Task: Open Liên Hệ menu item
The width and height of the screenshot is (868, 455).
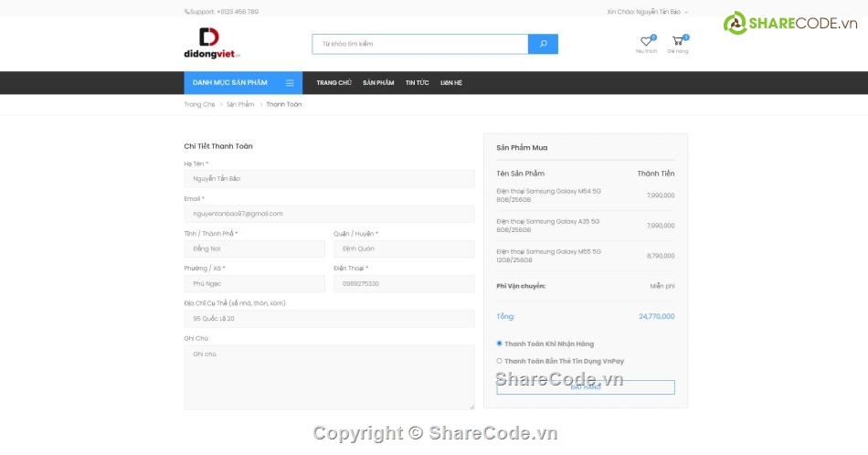Action: pyautogui.click(x=451, y=83)
